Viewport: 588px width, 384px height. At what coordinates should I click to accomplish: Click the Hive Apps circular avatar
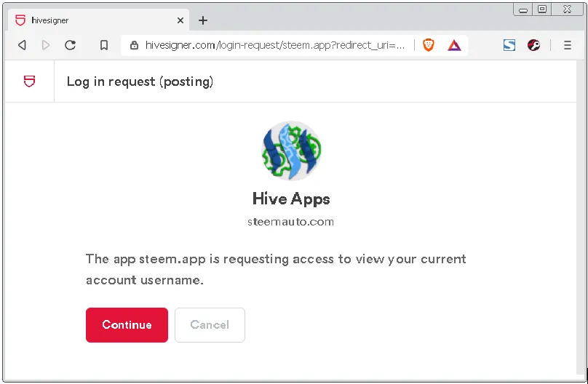point(291,151)
